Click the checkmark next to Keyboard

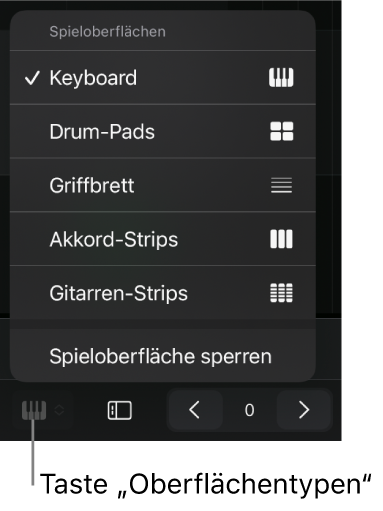(32, 78)
